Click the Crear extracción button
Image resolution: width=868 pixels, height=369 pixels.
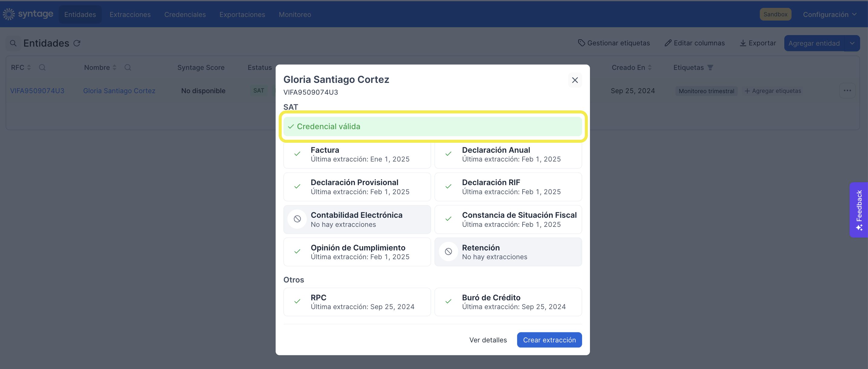(549, 340)
